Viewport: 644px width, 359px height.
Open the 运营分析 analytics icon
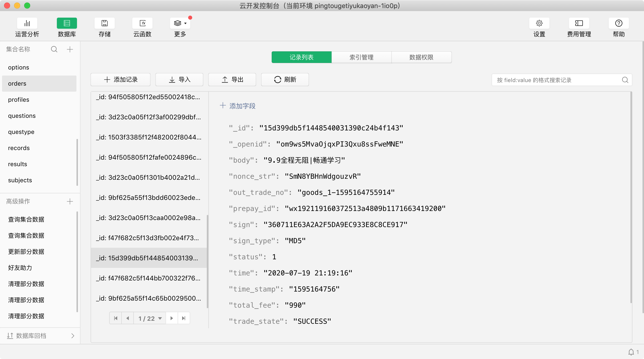click(x=27, y=23)
